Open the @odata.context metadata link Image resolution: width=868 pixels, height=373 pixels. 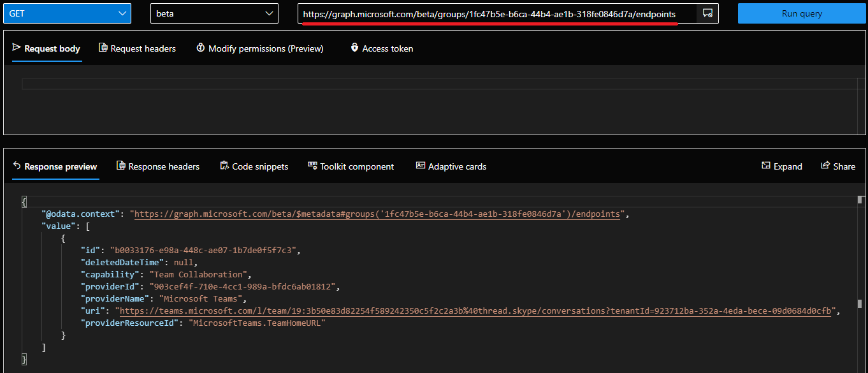(376, 214)
